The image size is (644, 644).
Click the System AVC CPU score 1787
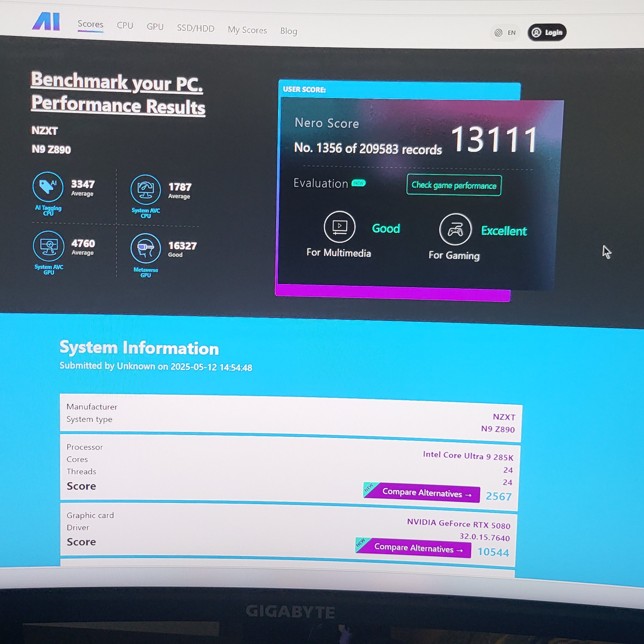coord(180,187)
